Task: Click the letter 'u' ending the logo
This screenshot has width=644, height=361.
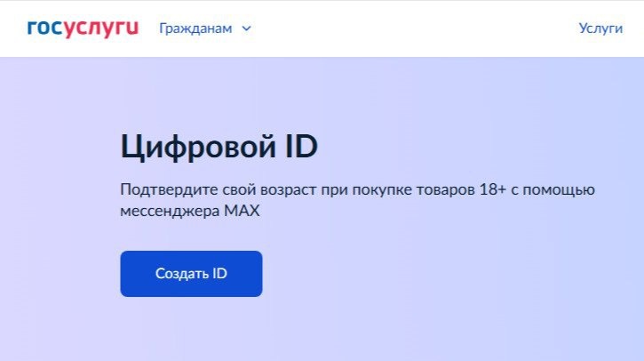Action: [x=132, y=28]
